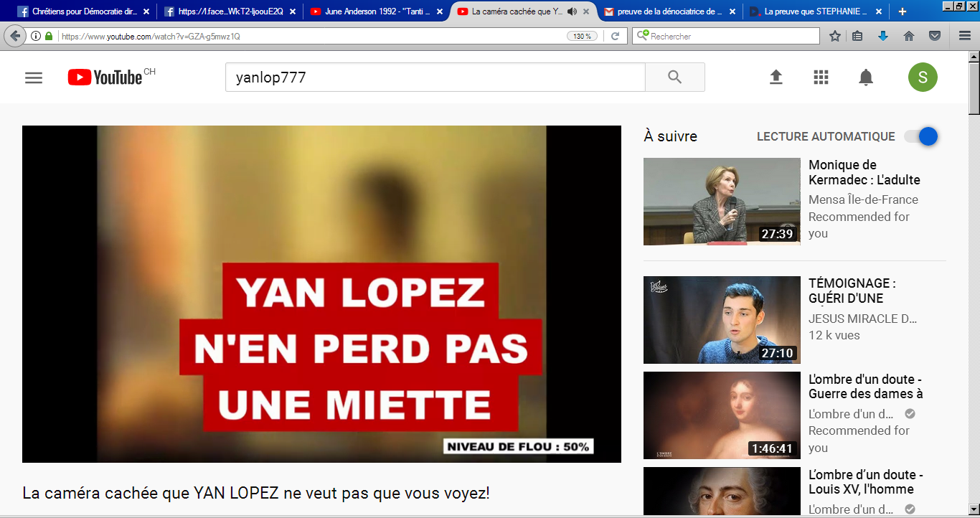Click the Rechercher browser search field
980x518 pixels.
click(725, 36)
